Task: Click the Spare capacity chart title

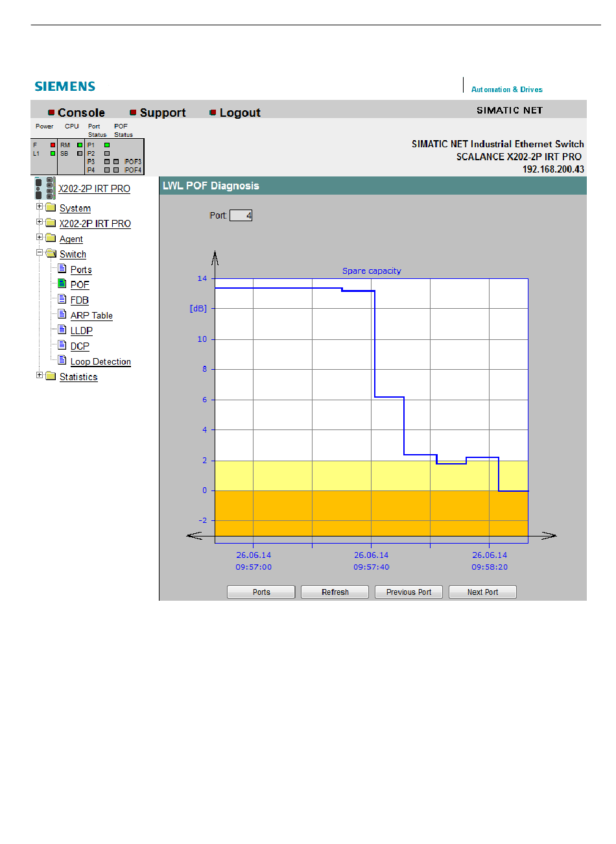Action: click(x=372, y=271)
